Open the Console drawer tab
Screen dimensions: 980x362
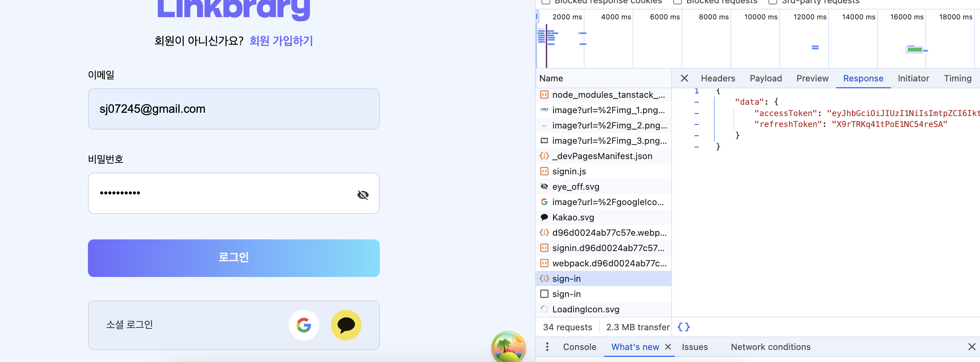pyautogui.click(x=579, y=347)
